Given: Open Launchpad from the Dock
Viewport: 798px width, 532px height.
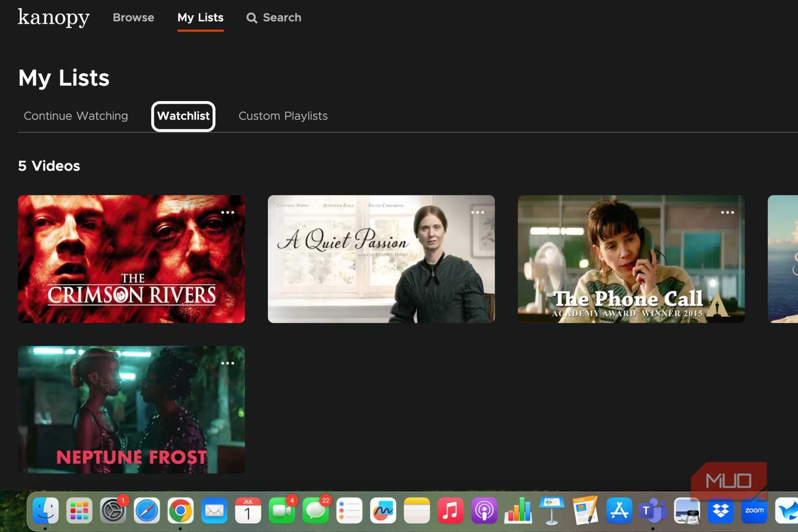Looking at the screenshot, I should (x=79, y=511).
